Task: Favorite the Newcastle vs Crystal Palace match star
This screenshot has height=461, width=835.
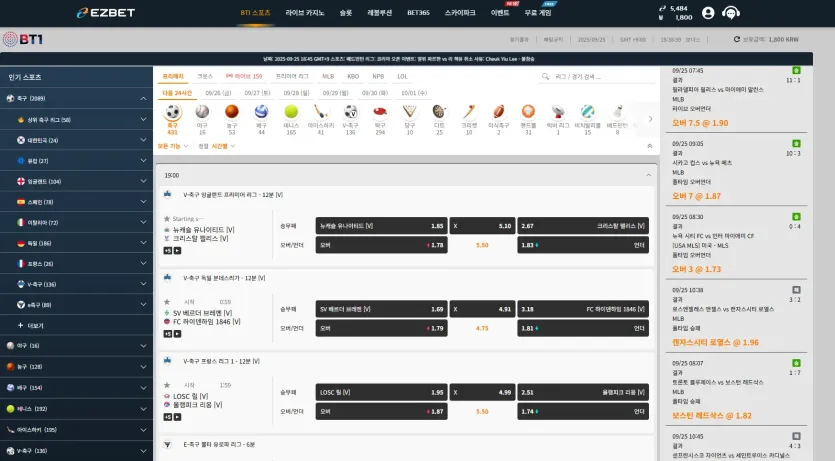Action: (167, 219)
